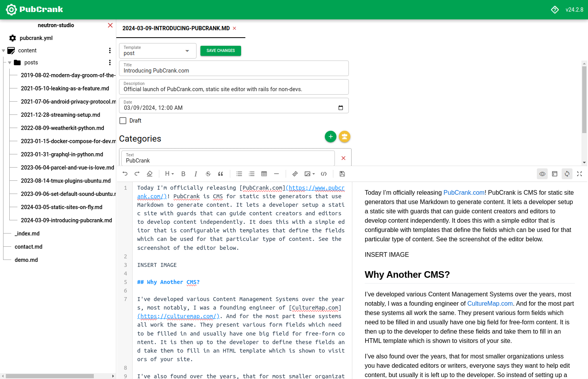Viewport: 588px width, 379px height.
Task: Toggle italic formatting
Action: click(x=196, y=174)
